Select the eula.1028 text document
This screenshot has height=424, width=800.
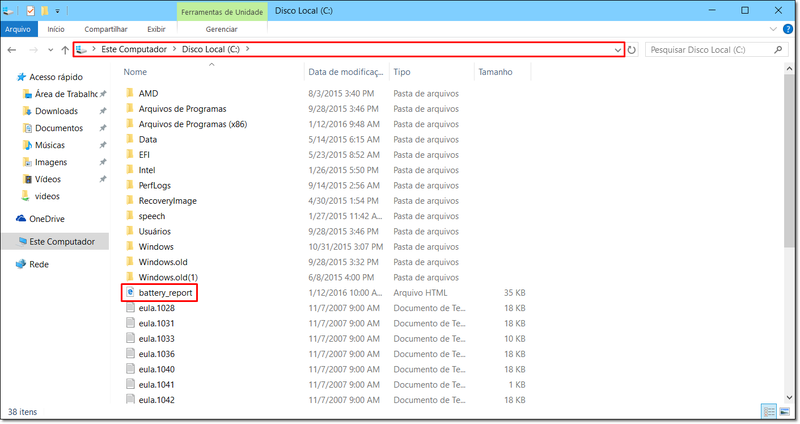(156, 308)
